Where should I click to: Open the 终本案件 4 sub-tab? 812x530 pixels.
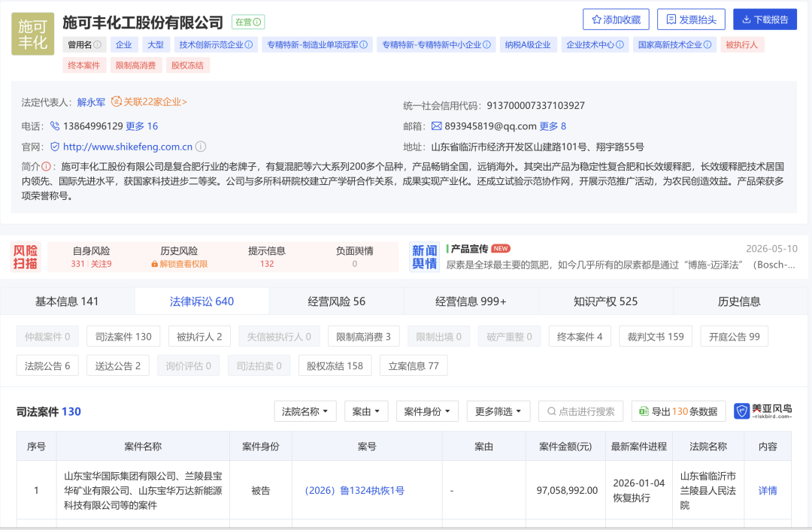580,337
